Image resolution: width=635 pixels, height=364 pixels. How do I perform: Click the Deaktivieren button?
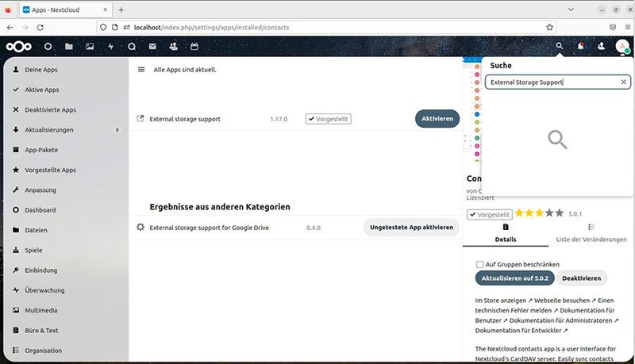(x=581, y=278)
